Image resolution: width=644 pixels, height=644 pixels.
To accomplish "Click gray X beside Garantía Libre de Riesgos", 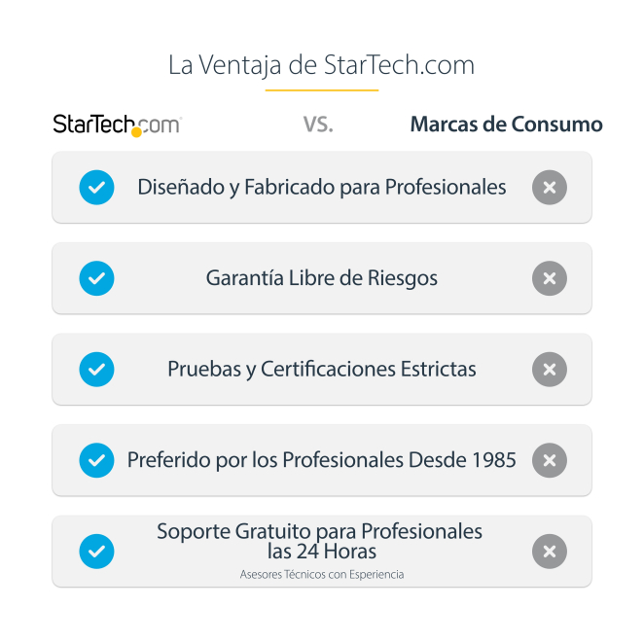I will [x=550, y=278].
